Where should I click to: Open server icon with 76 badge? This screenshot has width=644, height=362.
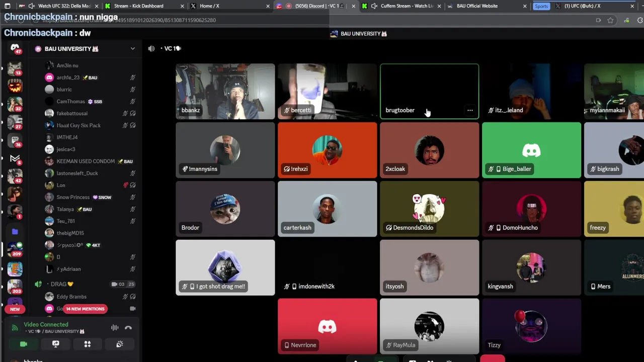click(x=15, y=140)
